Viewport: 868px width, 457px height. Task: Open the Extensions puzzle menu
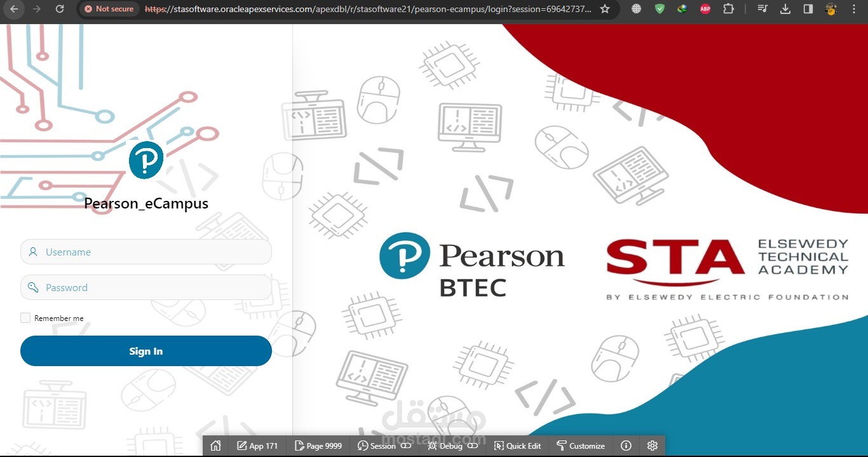point(728,9)
